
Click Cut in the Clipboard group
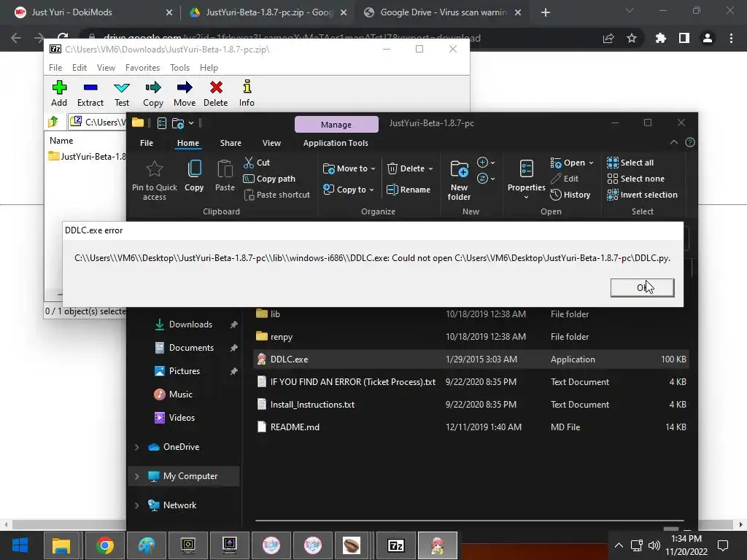pyautogui.click(x=257, y=163)
